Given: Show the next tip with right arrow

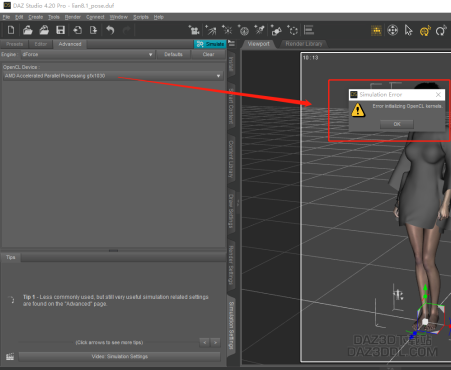Looking at the screenshot, I should tap(215, 342).
